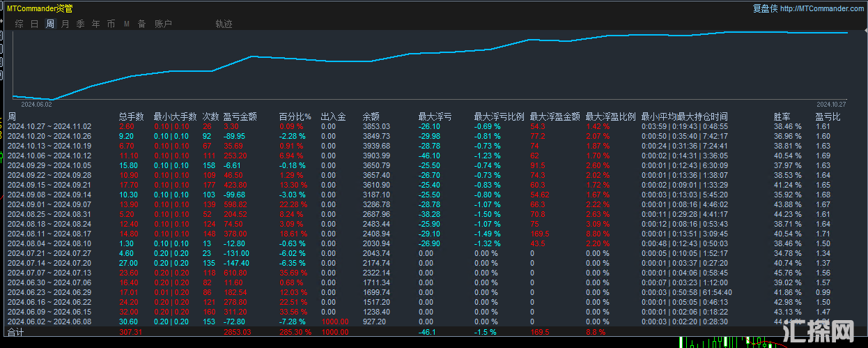This screenshot has height=348, width=868.
Task: Click the M tab
Action: pos(127,24)
